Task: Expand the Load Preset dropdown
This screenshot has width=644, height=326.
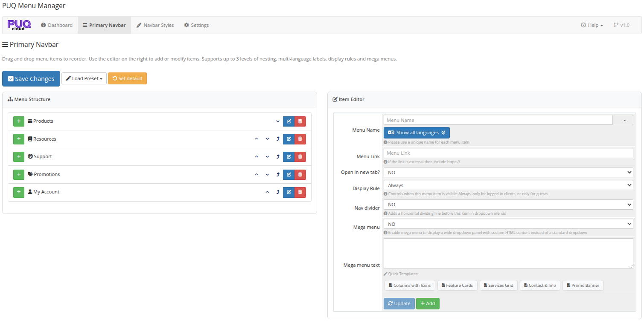Action: [x=84, y=78]
